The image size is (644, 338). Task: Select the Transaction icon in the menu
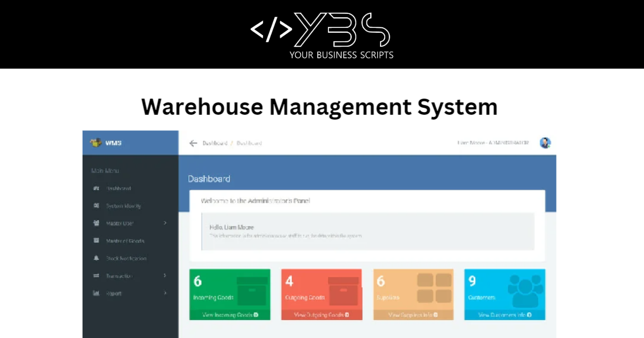point(97,276)
